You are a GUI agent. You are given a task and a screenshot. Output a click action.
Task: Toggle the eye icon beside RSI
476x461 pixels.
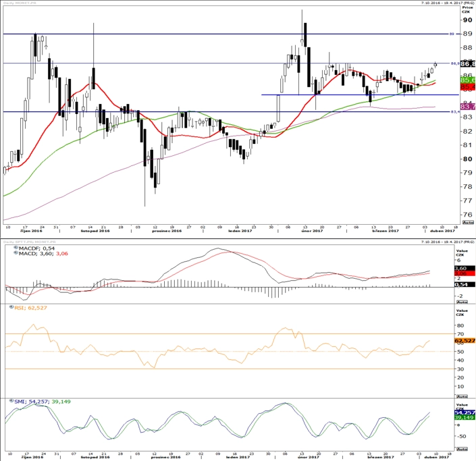(x=11, y=307)
